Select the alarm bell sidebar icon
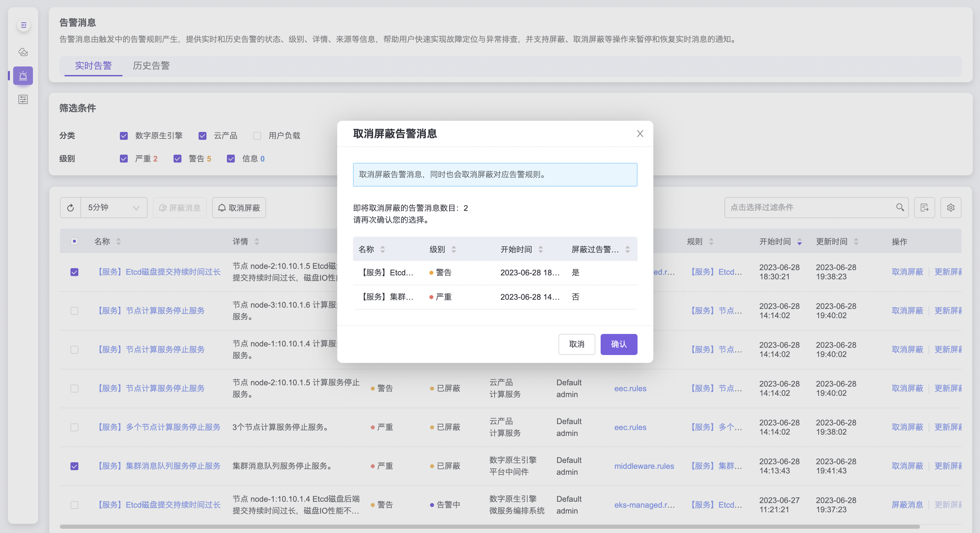This screenshot has width=980, height=533. tap(23, 76)
